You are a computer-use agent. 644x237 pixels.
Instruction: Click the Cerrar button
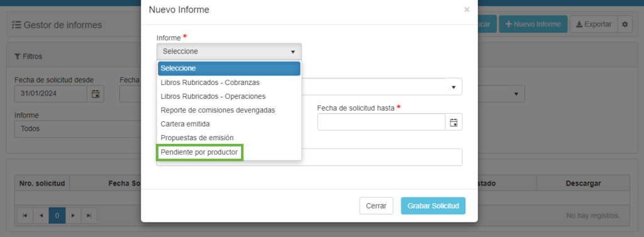(376, 206)
